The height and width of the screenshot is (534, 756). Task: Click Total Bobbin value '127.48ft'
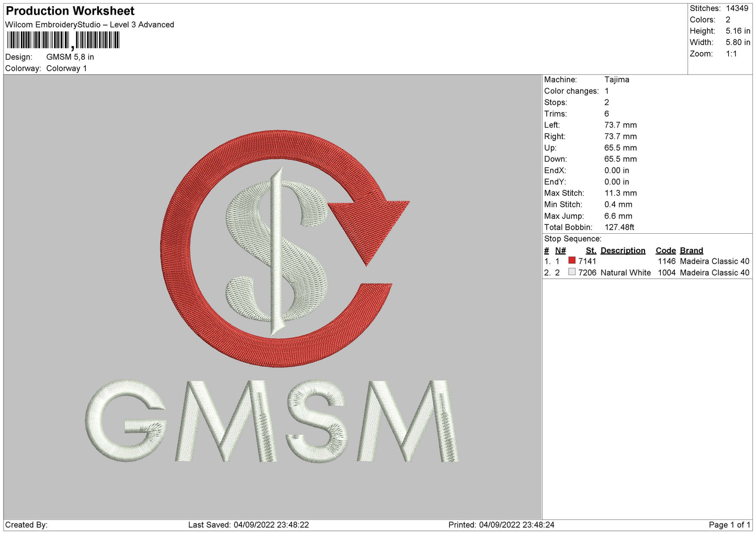(619, 228)
